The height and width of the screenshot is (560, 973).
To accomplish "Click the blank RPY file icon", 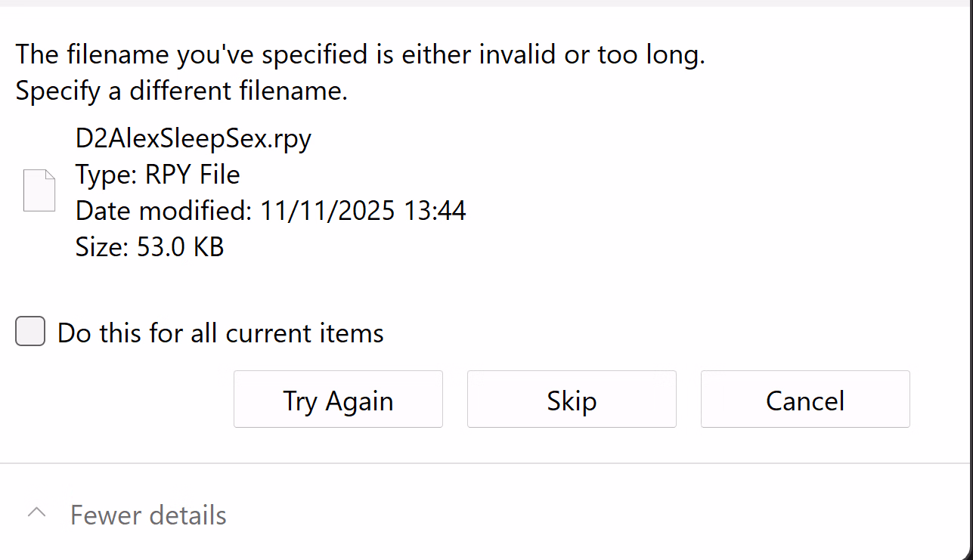I will [x=39, y=190].
